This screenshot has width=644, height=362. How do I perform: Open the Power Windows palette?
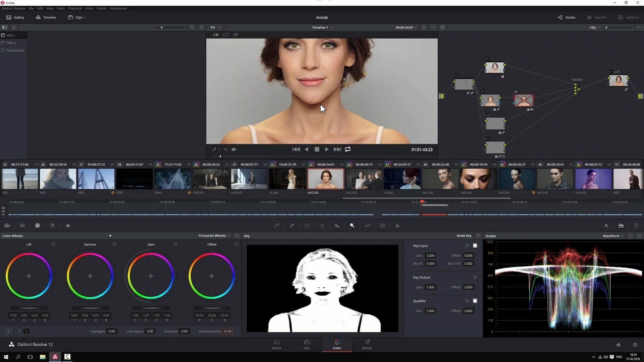click(x=307, y=225)
